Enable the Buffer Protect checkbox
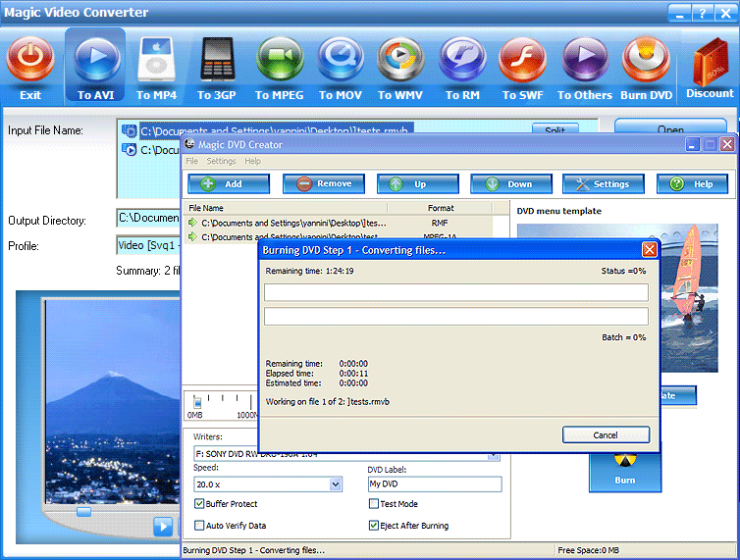Screen dimensions: 740x560 tap(200, 504)
